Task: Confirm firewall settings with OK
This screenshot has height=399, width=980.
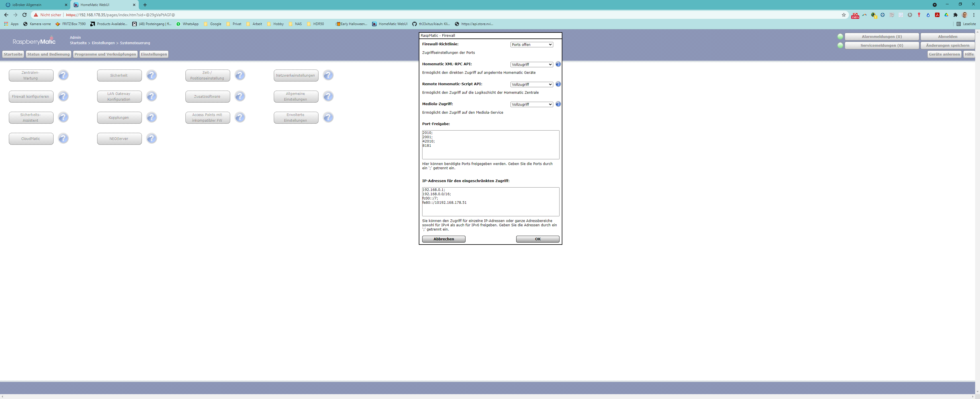Action: pyautogui.click(x=537, y=239)
